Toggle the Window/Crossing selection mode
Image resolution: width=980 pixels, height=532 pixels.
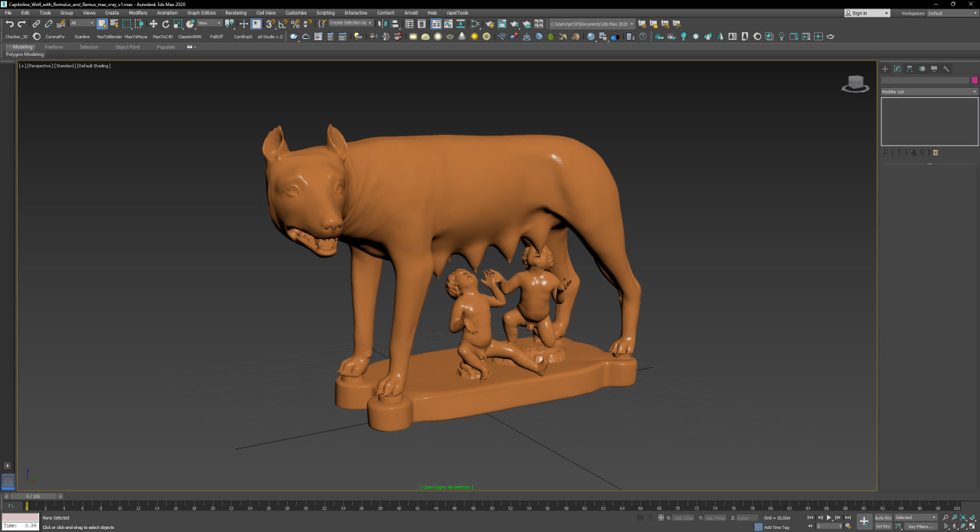[x=139, y=24]
